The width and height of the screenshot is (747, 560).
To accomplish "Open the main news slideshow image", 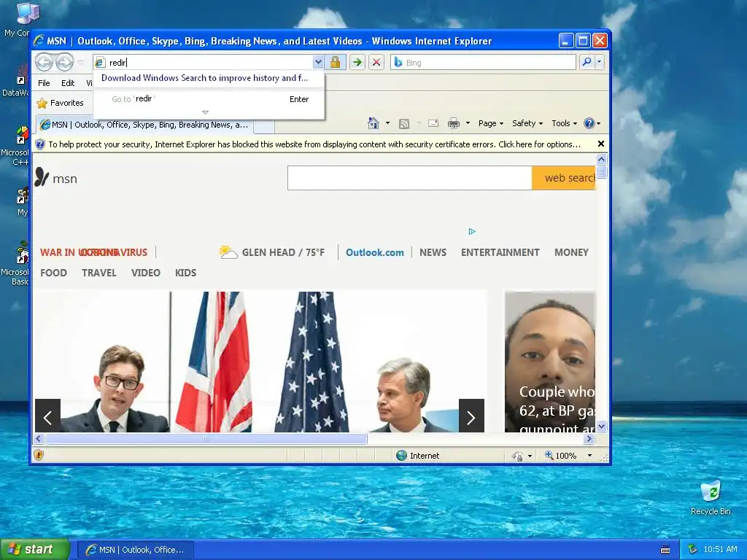I will coord(260,362).
